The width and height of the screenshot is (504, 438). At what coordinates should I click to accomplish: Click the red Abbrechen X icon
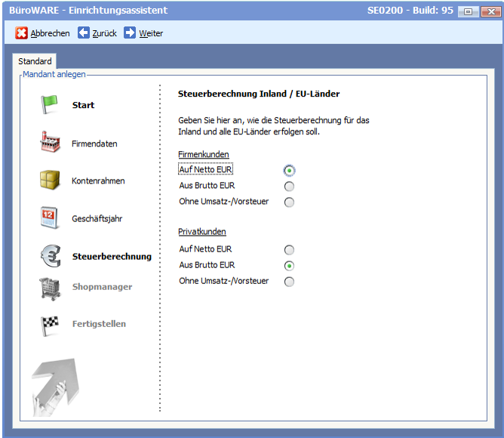click(x=22, y=33)
